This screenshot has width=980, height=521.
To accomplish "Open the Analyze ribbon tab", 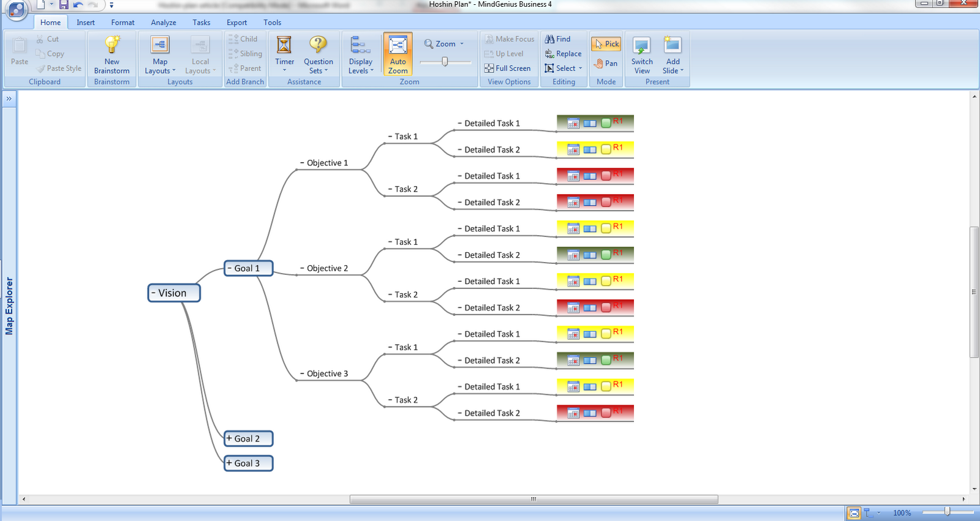I will click(x=164, y=23).
